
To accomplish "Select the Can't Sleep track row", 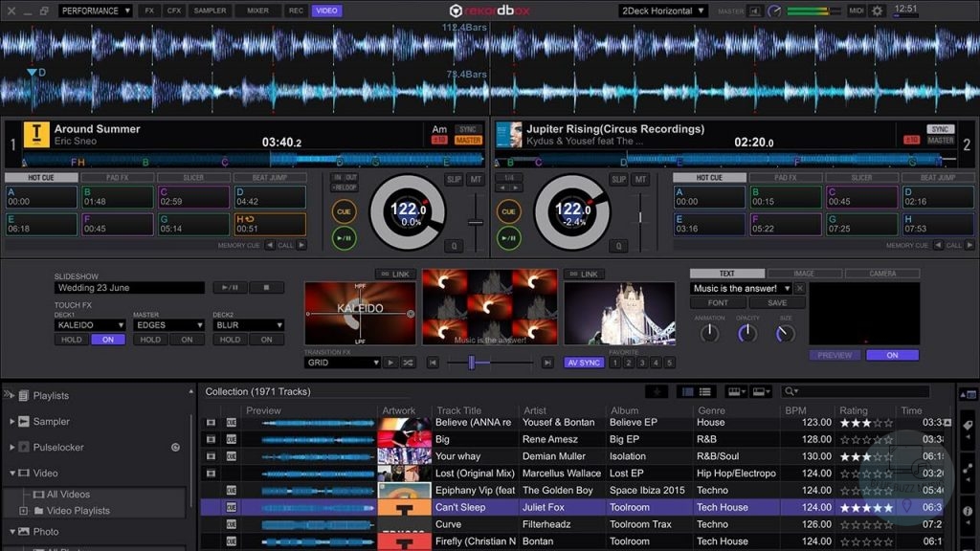I will click(x=479, y=506).
